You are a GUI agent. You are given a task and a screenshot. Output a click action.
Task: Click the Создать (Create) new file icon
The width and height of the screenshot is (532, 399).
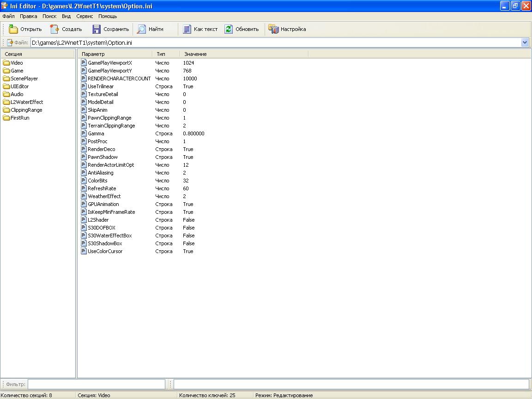(54, 29)
